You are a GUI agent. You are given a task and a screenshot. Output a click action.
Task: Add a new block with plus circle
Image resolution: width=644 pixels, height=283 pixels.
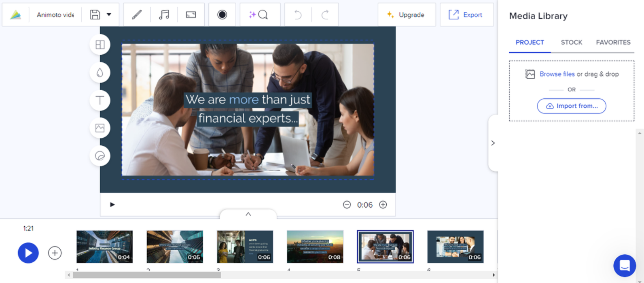55,253
